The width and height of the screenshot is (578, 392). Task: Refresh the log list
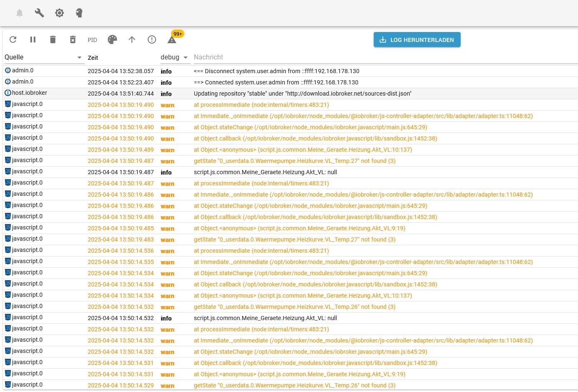13,39
